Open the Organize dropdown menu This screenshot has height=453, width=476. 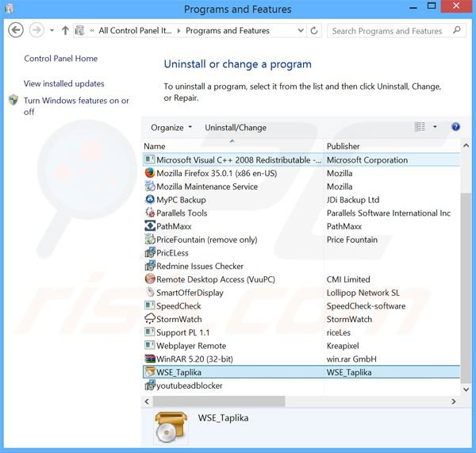point(171,128)
